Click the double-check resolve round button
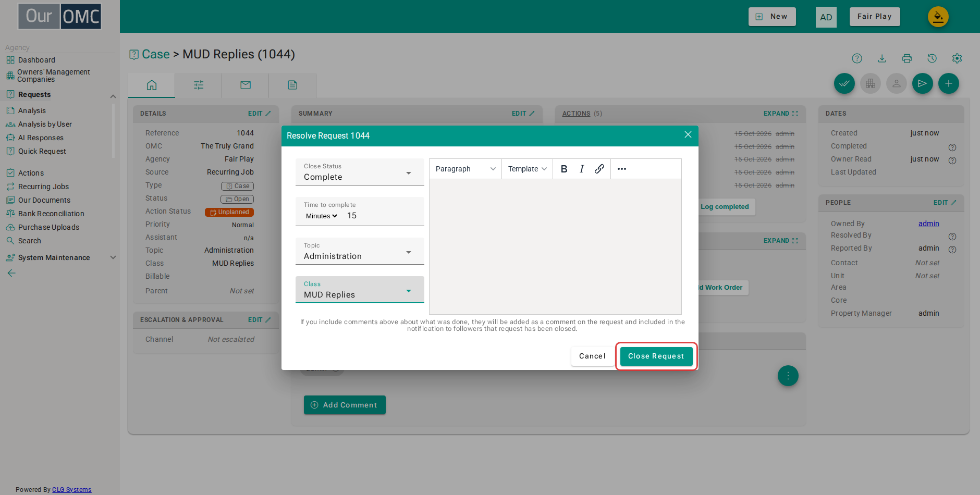 tap(844, 83)
